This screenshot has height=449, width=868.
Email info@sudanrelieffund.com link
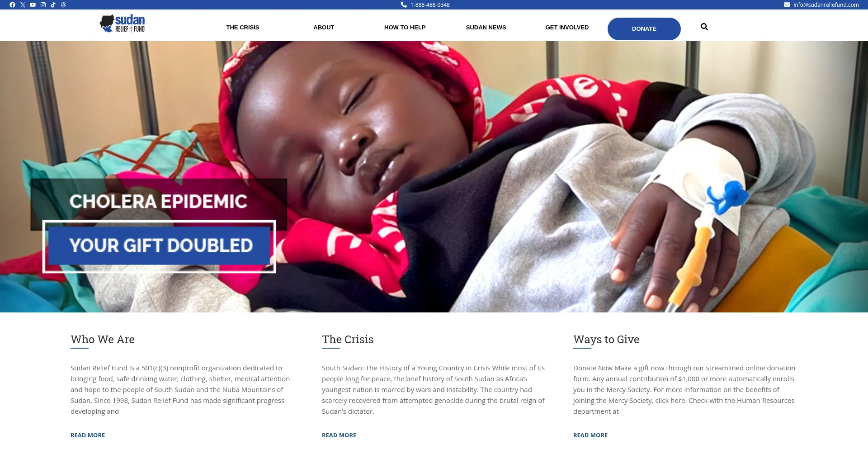821,5
